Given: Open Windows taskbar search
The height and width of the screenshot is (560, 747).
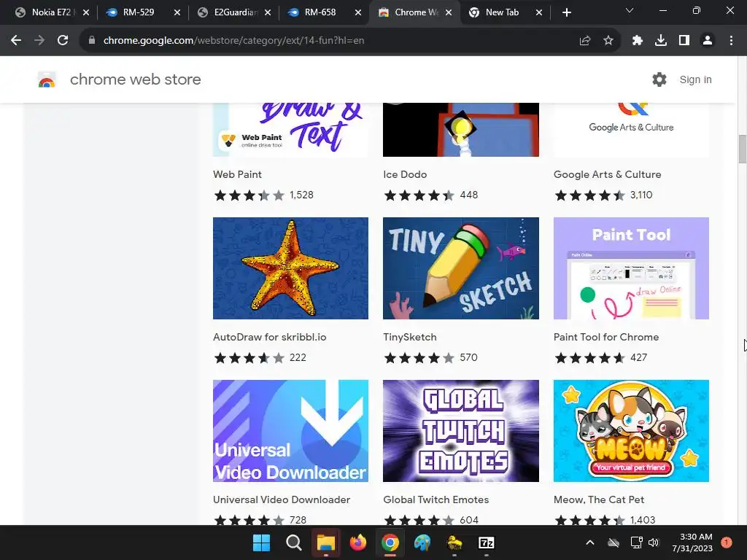Looking at the screenshot, I should [293, 542].
